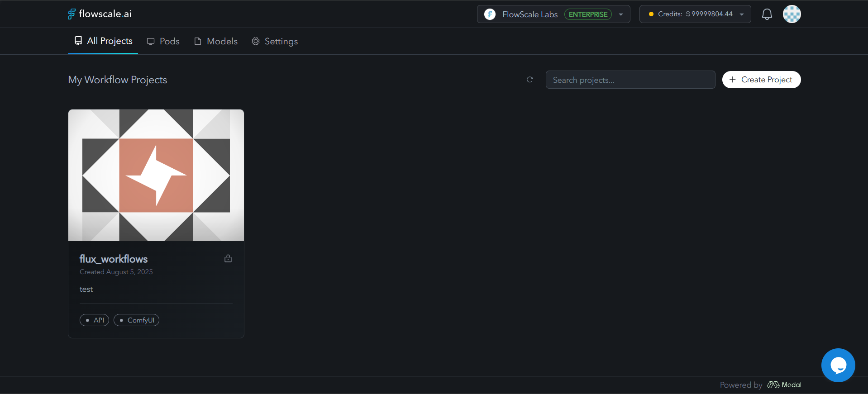This screenshot has height=394, width=868.
Task: Click the flux_workflows project title
Action: 114,259
